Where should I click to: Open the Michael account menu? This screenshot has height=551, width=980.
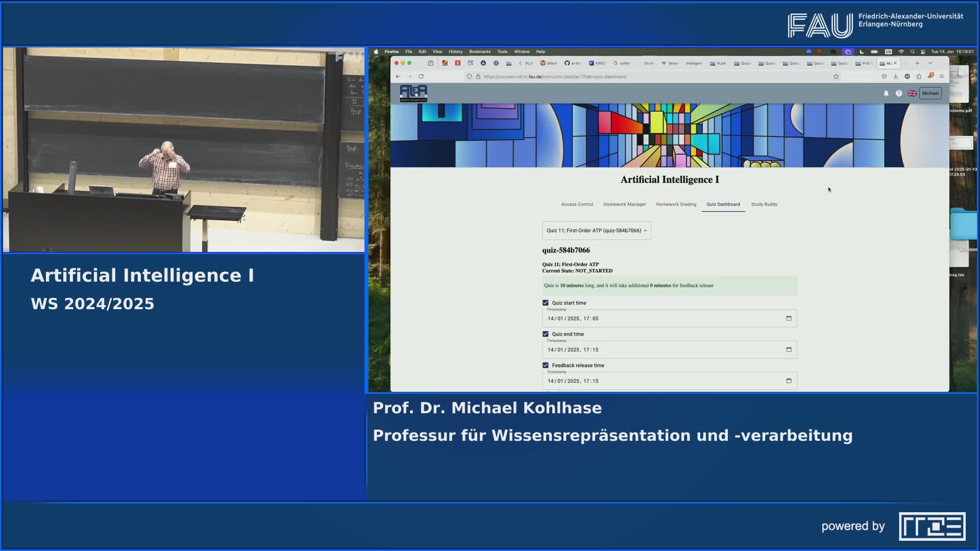(x=930, y=93)
